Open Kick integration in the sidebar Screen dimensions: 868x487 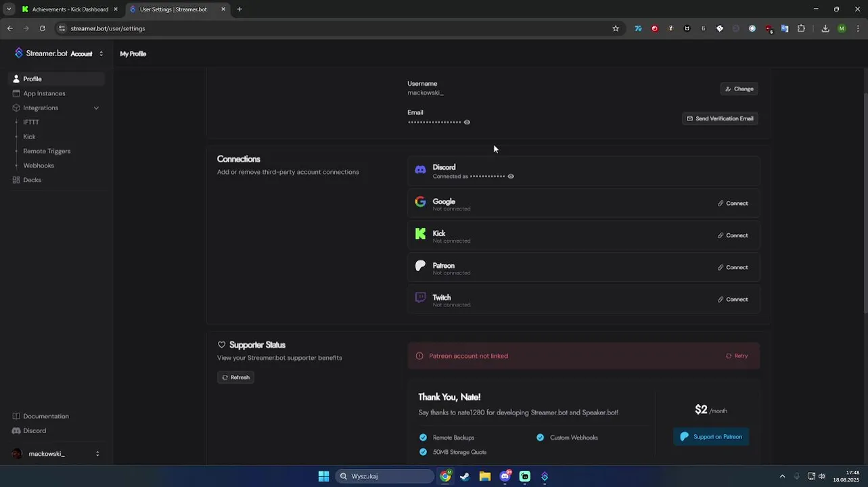tap(29, 137)
